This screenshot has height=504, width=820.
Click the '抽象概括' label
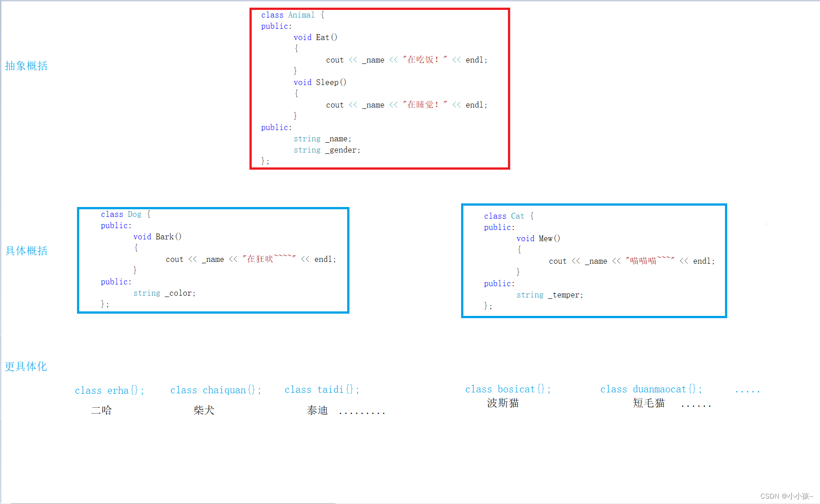click(26, 66)
